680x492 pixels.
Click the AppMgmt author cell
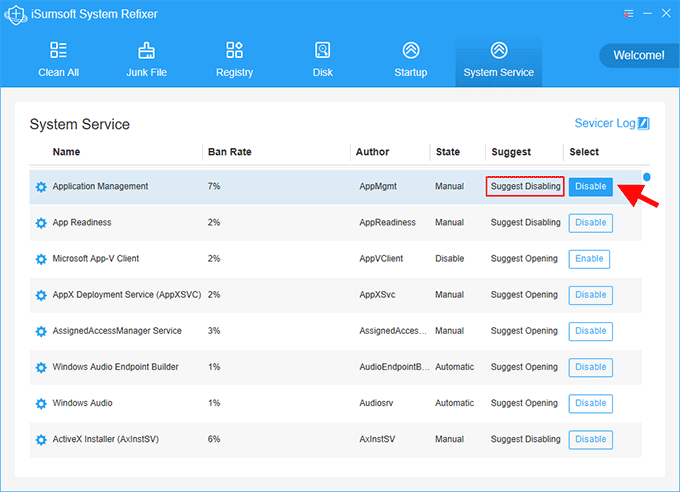coord(378,186)
